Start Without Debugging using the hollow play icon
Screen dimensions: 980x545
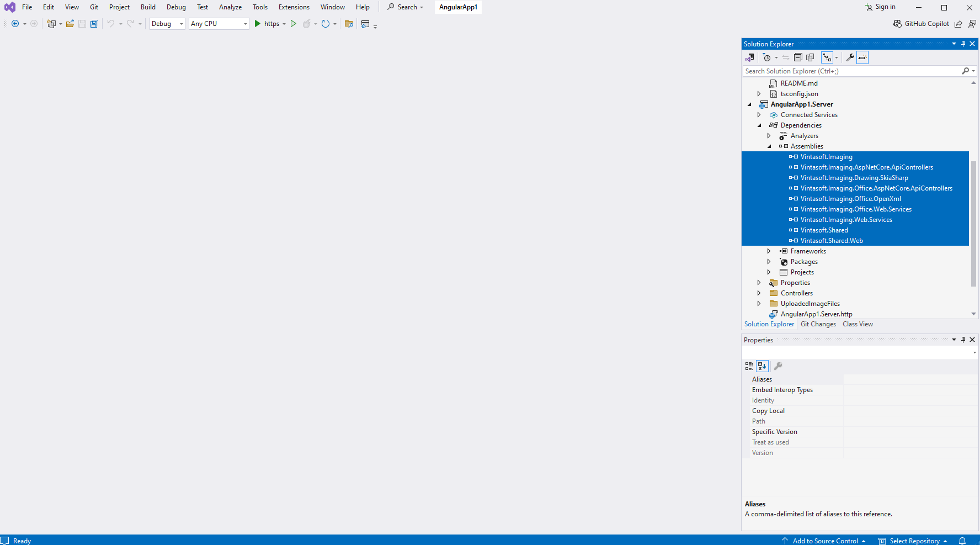294,24
